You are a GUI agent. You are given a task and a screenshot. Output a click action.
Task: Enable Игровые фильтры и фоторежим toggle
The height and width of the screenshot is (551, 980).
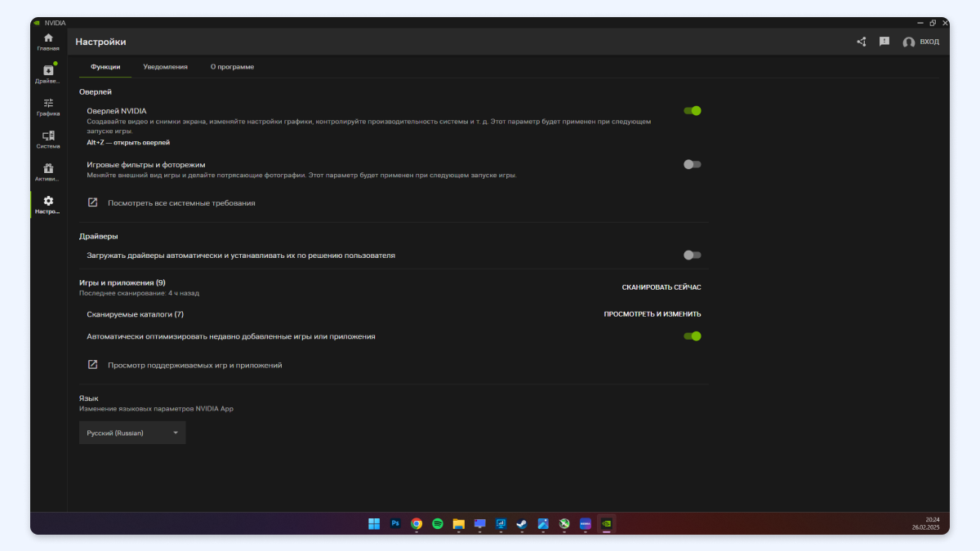(x=693, y=164)
